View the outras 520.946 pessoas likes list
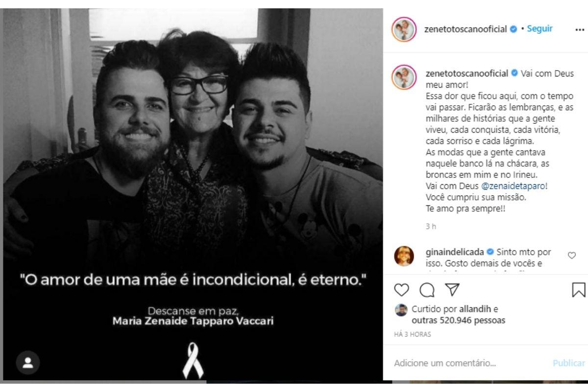This screenshot has height=392, width=588. 458,320
